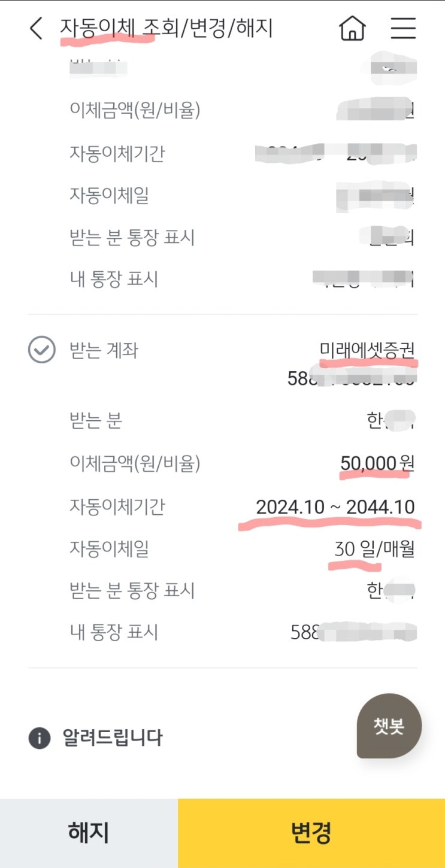Tap the lower 받는 분 label
445x868 pixels.
coord(96,421)
